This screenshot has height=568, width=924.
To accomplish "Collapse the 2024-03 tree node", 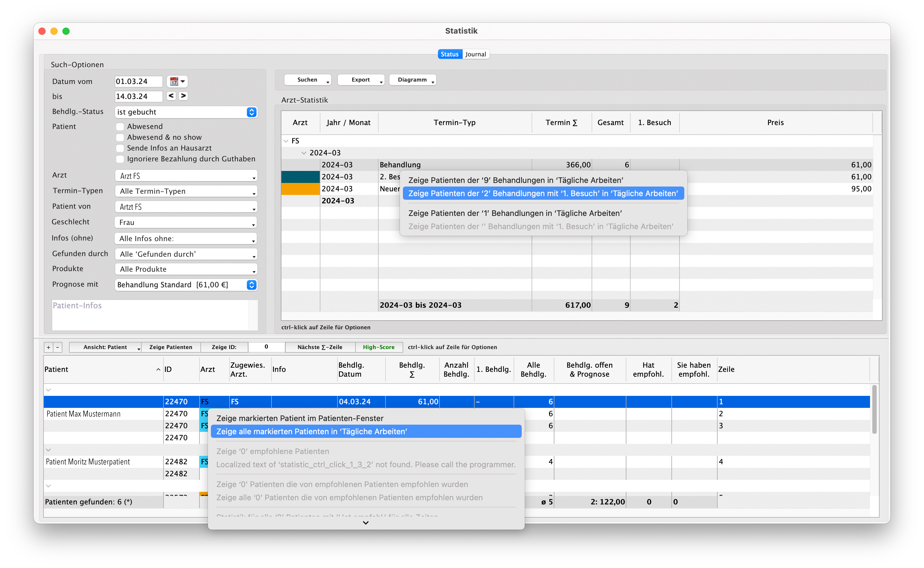I will pyautogui.click(x=304, y=153).
